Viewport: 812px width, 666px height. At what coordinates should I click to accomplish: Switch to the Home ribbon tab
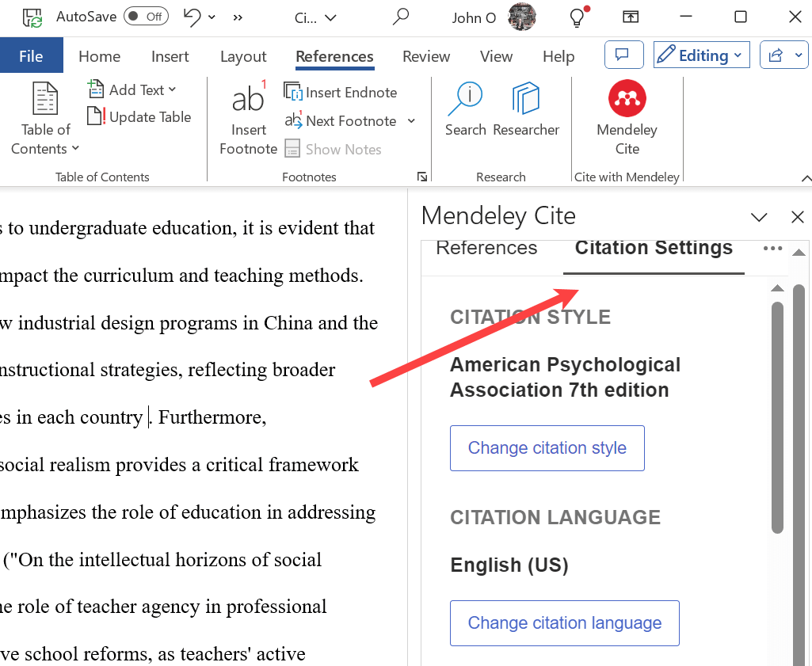pyautogui.click(x=99, y=56)
